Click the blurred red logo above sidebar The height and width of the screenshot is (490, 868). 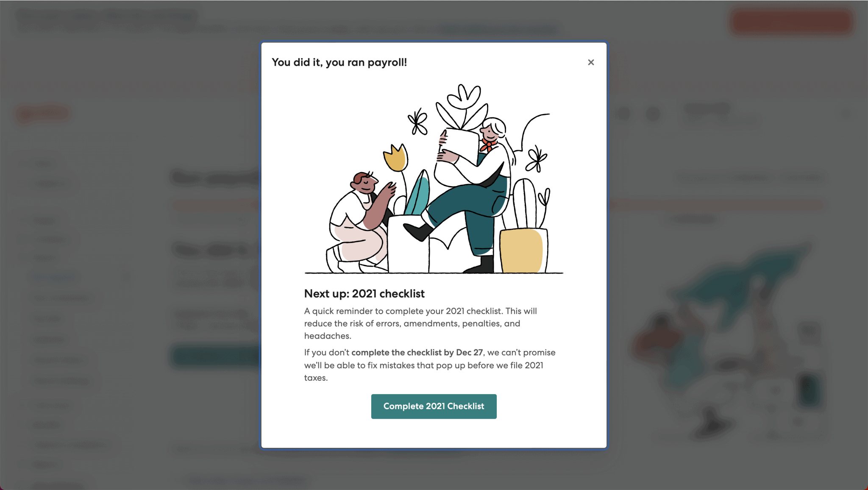(42, 113)
